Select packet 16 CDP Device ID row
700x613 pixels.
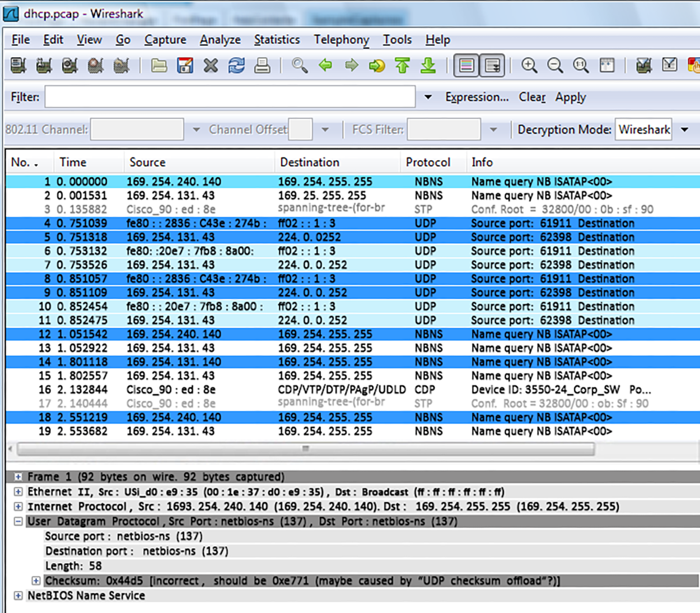click(353, 389)
